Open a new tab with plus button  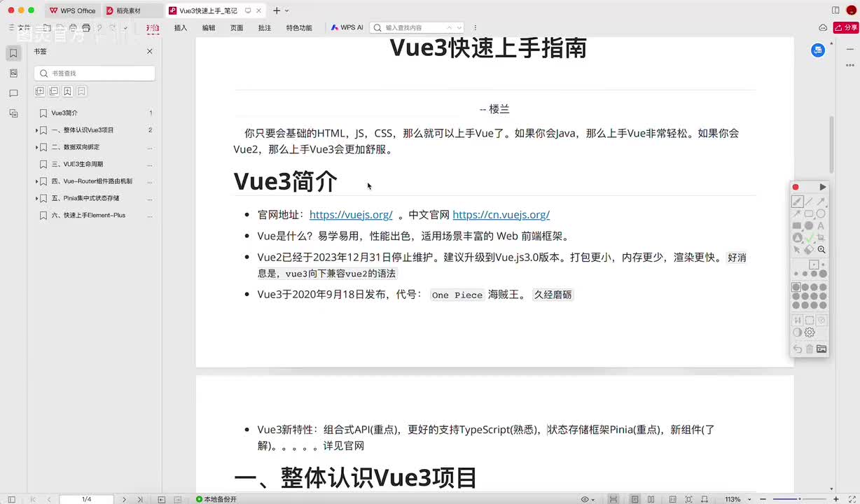click(277, 10)
